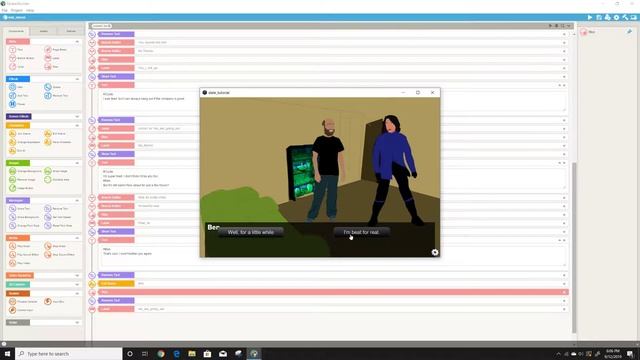Add a Label component from Story
The width and height of the screenshot is (640, 360).
point(52,58)
